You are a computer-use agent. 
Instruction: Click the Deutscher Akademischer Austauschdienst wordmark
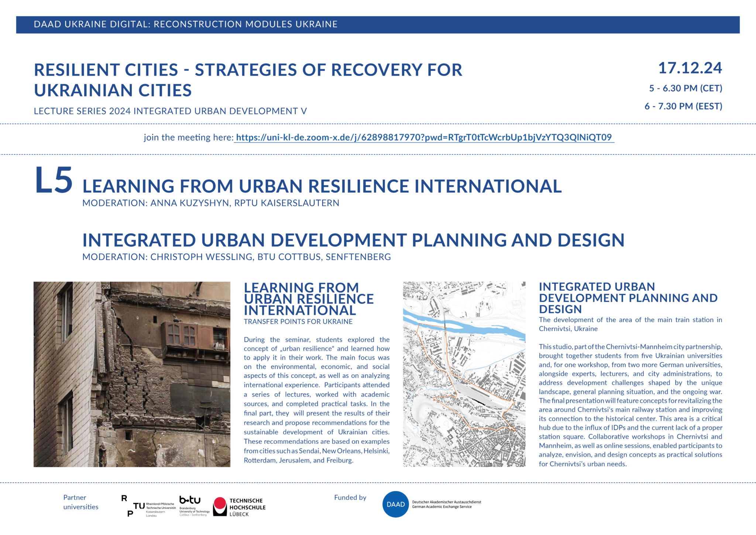(x=447, y=505)
